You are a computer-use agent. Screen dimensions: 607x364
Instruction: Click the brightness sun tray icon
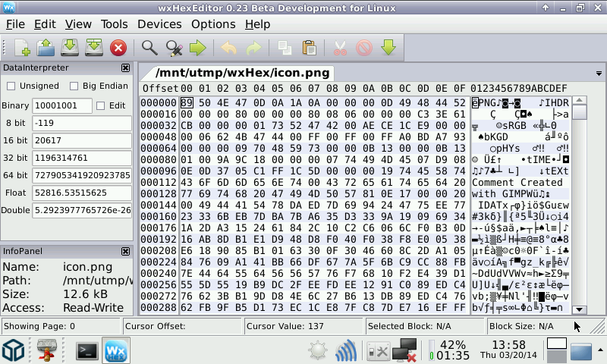(x=318, y=350)
